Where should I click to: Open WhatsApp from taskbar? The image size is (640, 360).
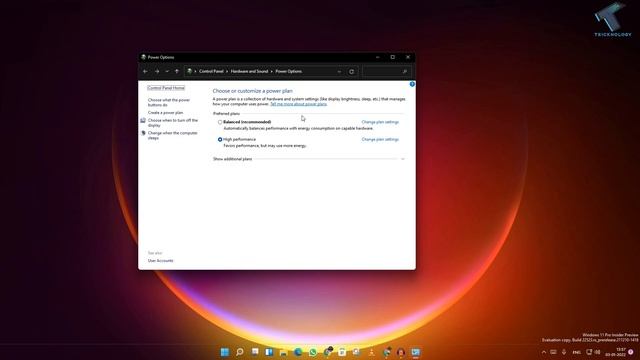click(x=313, y=352)
